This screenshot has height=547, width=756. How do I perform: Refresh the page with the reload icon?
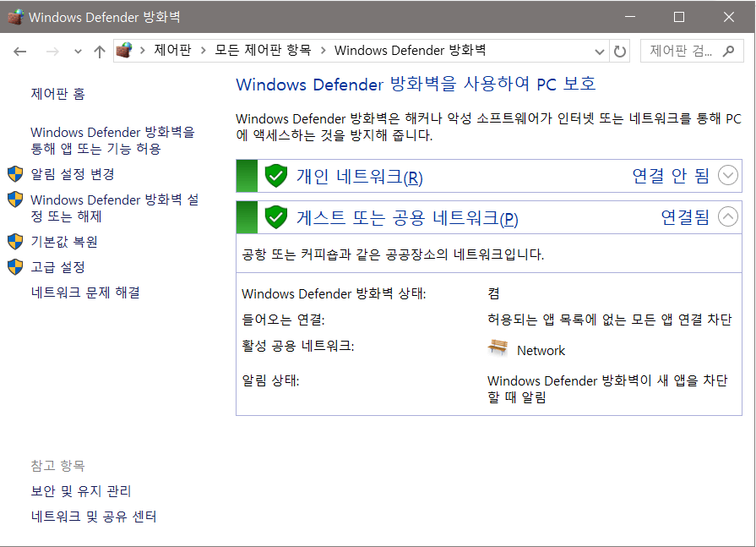point(619,51)
